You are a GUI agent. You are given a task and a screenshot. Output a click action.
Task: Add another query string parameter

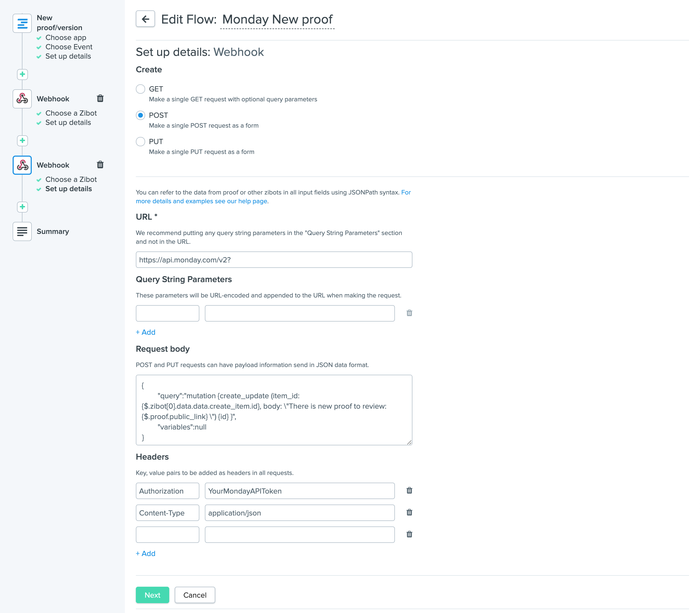pos(146,332)
